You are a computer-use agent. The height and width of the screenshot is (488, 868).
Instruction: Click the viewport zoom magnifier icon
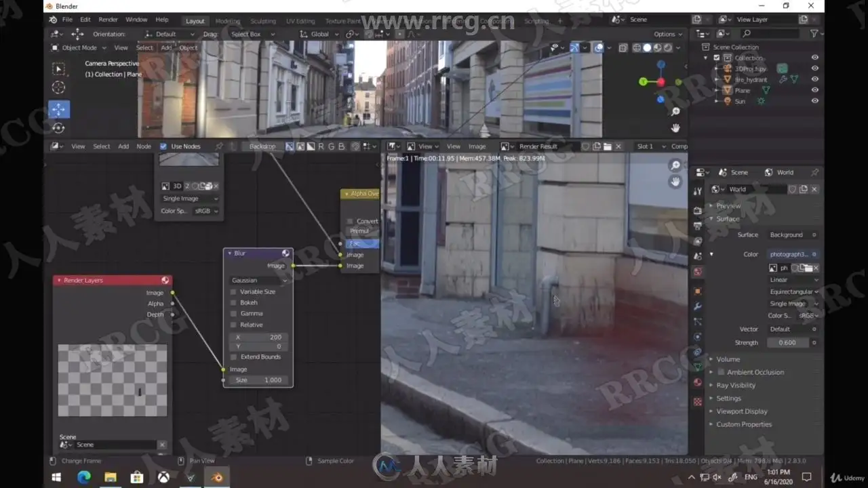(x=675, y=112)
